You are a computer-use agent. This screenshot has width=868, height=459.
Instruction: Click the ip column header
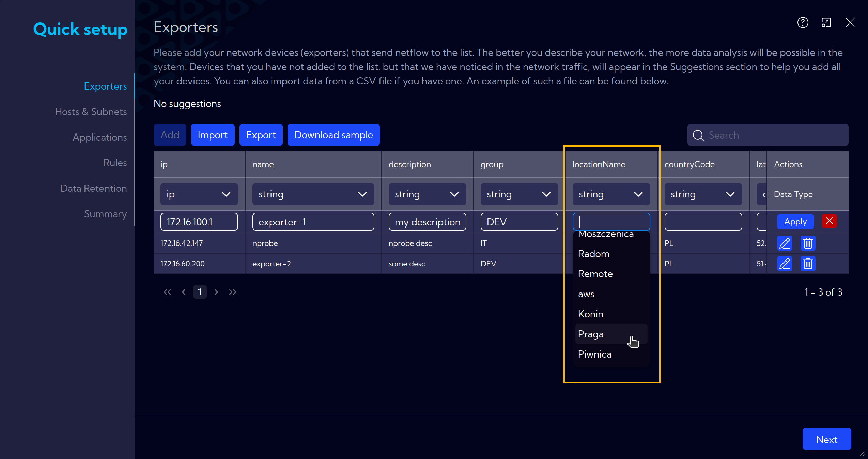[199, 164]
